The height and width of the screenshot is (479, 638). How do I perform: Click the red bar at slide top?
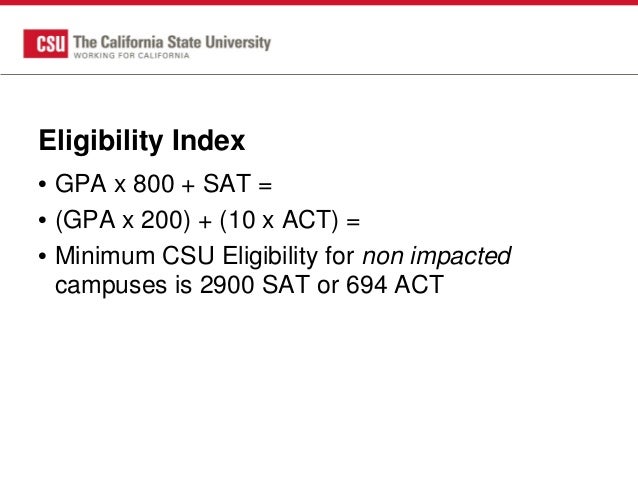[x=319, y=2]
